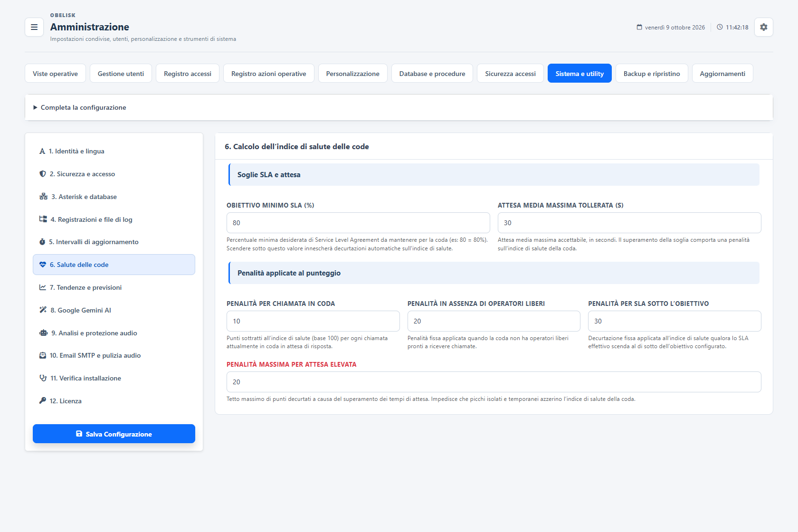Open the Personalizzazione tab
The width and height of the screenshot is (798, 532).
point(353,74)
